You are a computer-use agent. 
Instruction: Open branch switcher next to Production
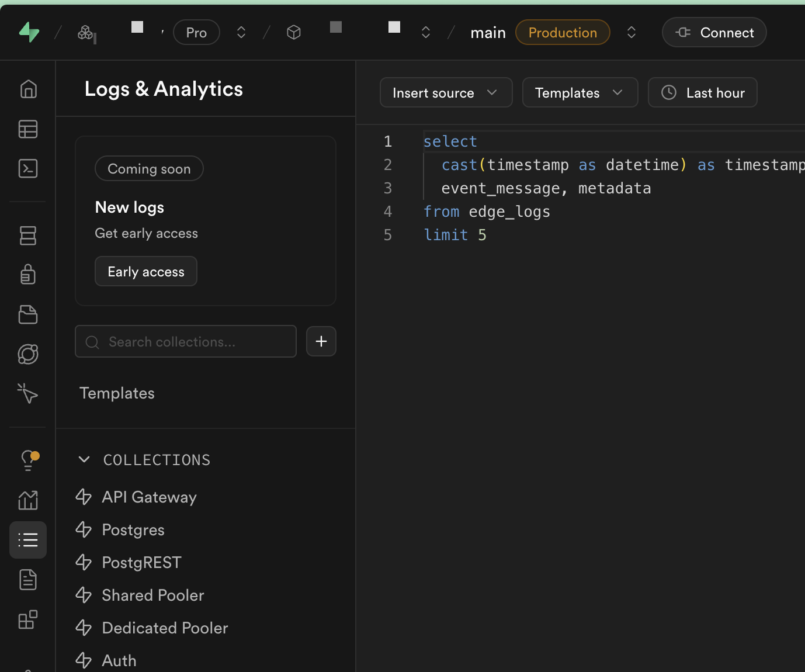click(631, 32)
